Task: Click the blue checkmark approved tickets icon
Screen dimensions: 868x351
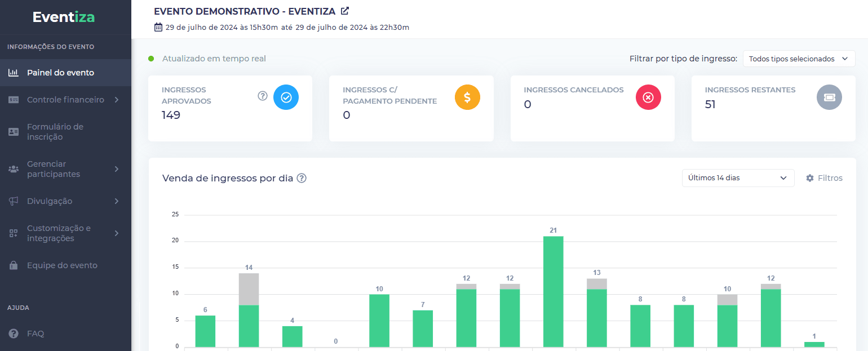Action: [286, 97]
